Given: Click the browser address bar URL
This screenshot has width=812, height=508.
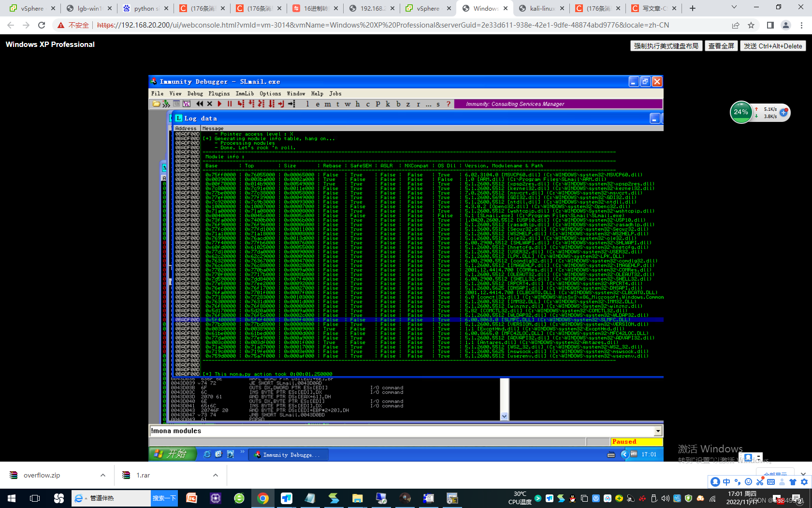Looking at the screenshot, I should point(383,25).
